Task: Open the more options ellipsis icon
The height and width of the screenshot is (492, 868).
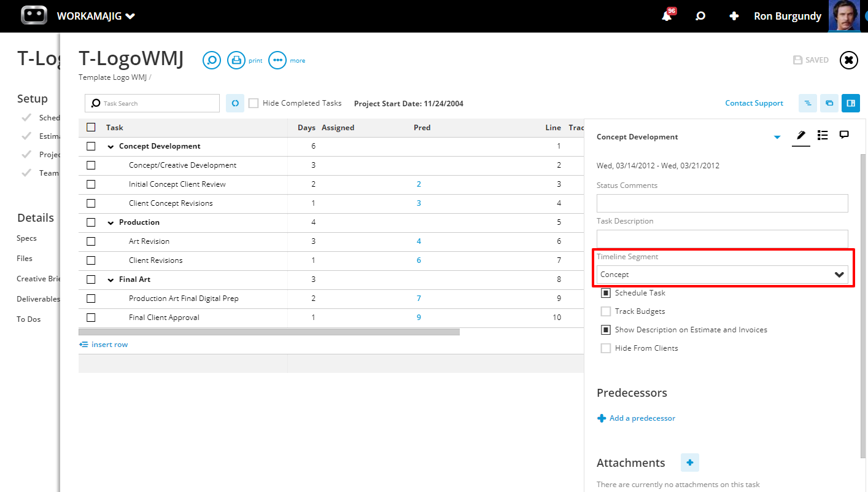Action: coord(277,60)
